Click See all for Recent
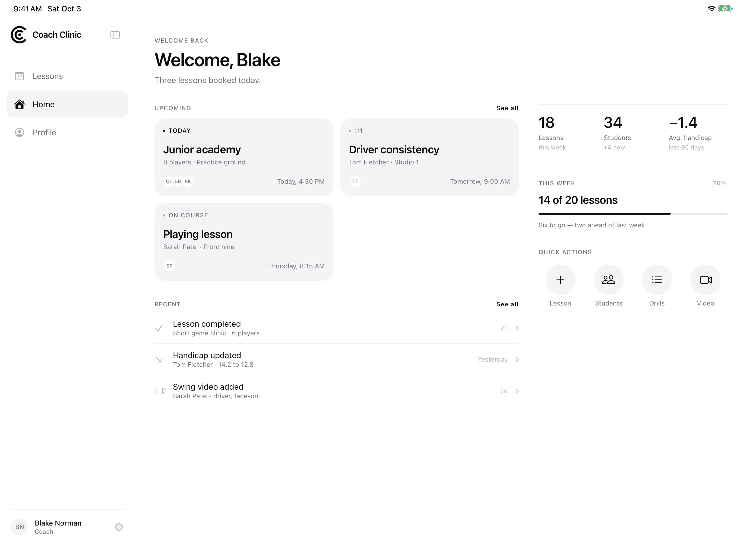Viewport: 747px width, 560px height. 507,304
